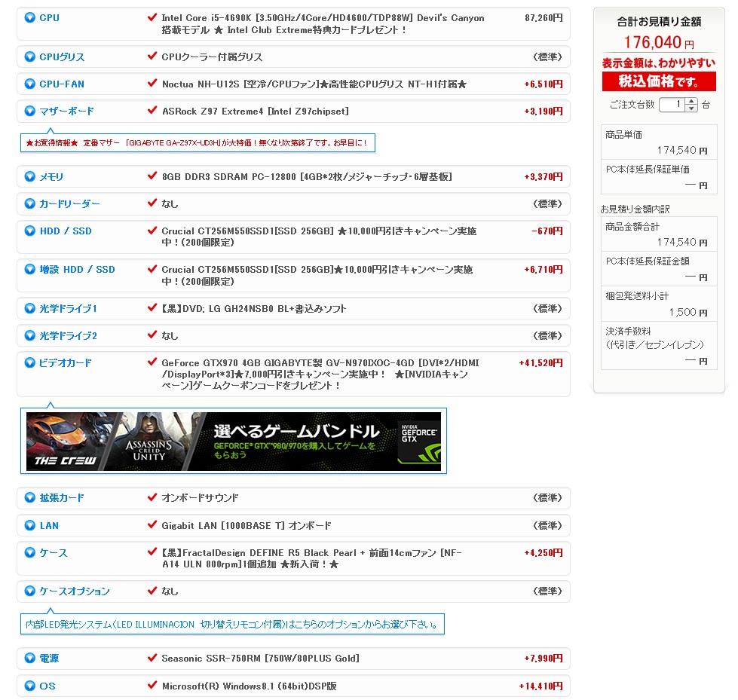Open the ビデオカード category label

point(66,362)
